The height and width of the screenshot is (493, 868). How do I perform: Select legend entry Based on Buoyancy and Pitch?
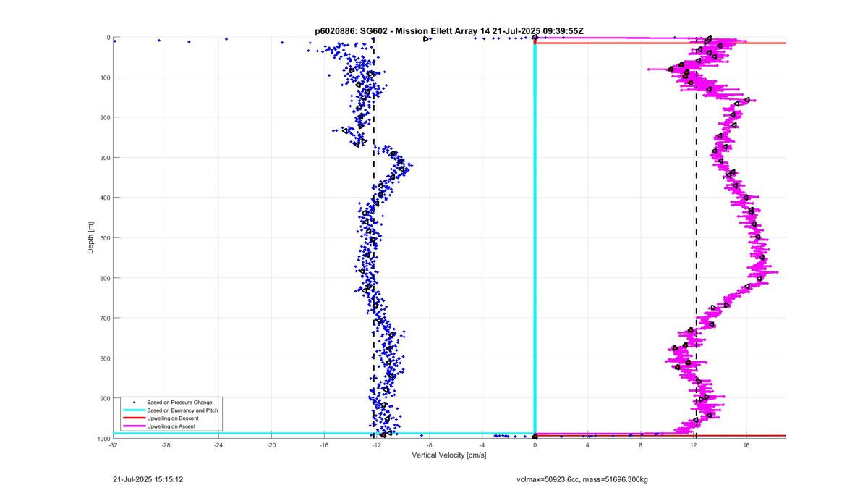(182, 410)
